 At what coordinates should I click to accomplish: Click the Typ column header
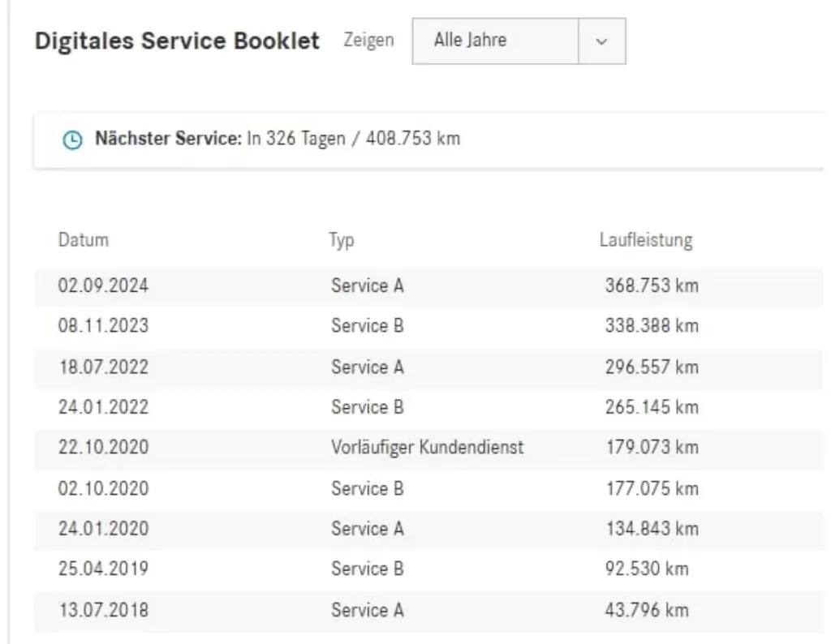(x=342, y=240)
